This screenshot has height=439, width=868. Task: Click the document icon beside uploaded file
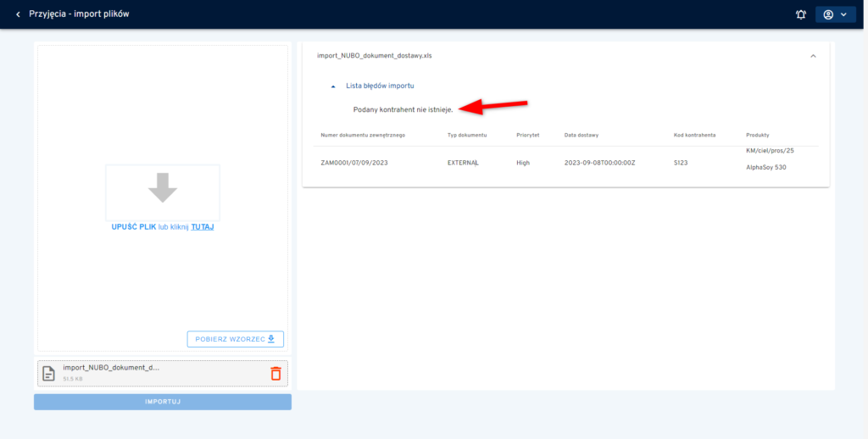(49, 373)
